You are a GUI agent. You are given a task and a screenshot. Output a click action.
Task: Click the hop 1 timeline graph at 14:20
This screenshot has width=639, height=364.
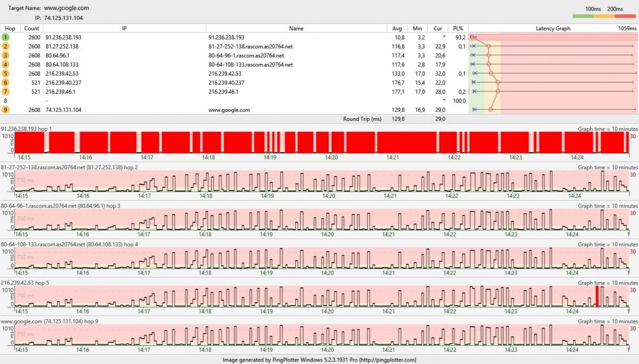331,142
